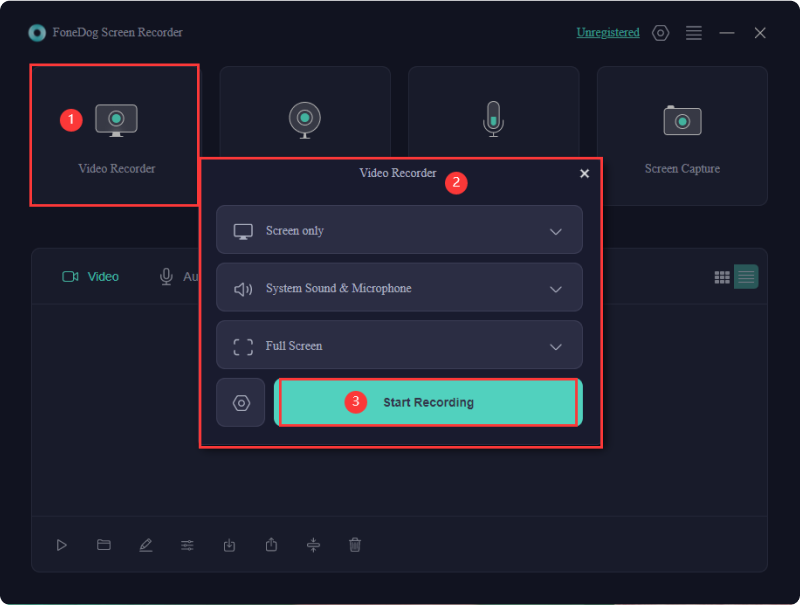Screen dimensions: 800x605
Task: Open the Audio Recorder microphone icon
Action: click(493, 118)
